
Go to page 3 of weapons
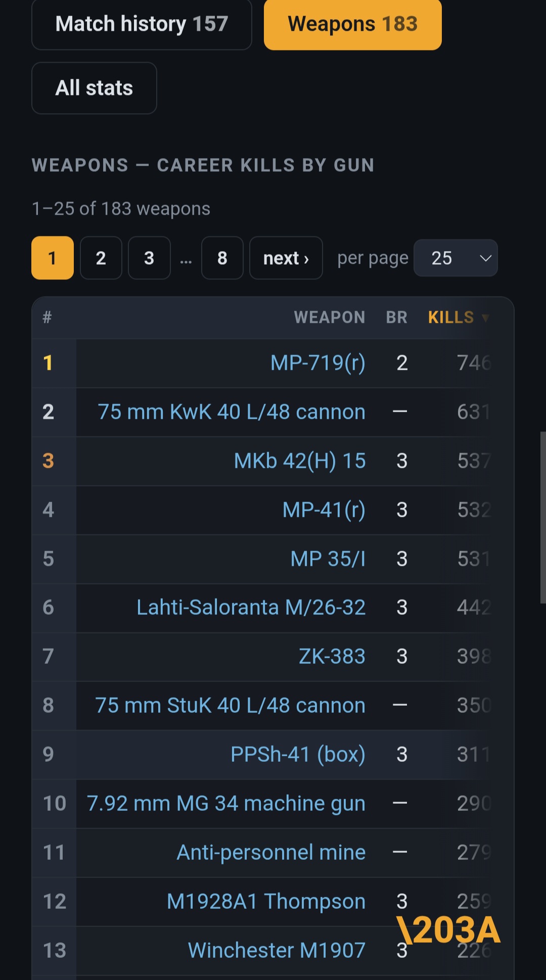(149, 258)
